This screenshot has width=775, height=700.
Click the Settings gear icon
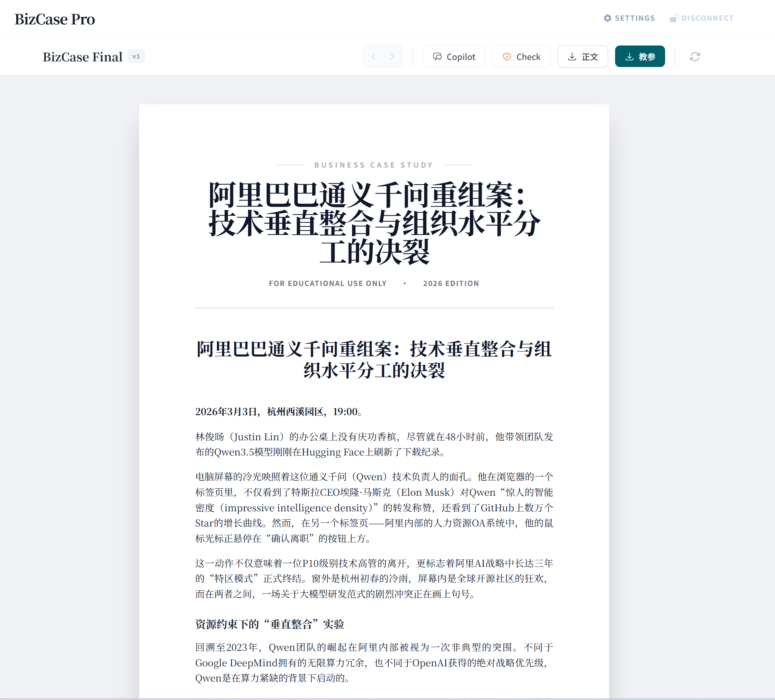[607, 18]
